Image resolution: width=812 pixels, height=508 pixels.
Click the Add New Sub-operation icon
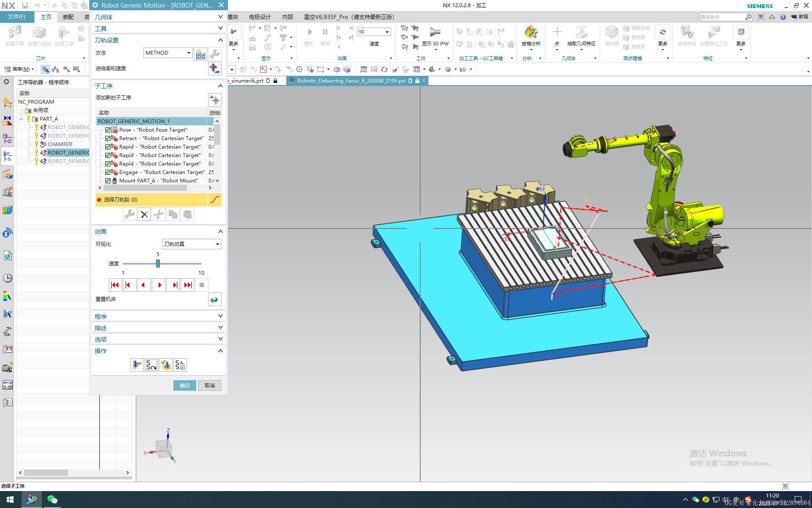[x=215, y=100]
